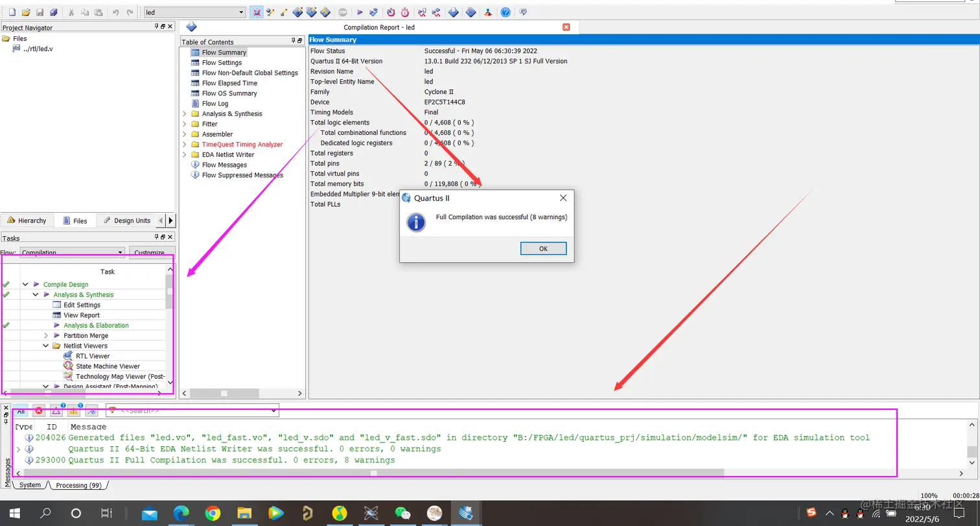This screenshot has width=980, height=526.
Task: Collapse the Netlist Viewers task group
Action: pyautogui.click(x=46, y=346)
